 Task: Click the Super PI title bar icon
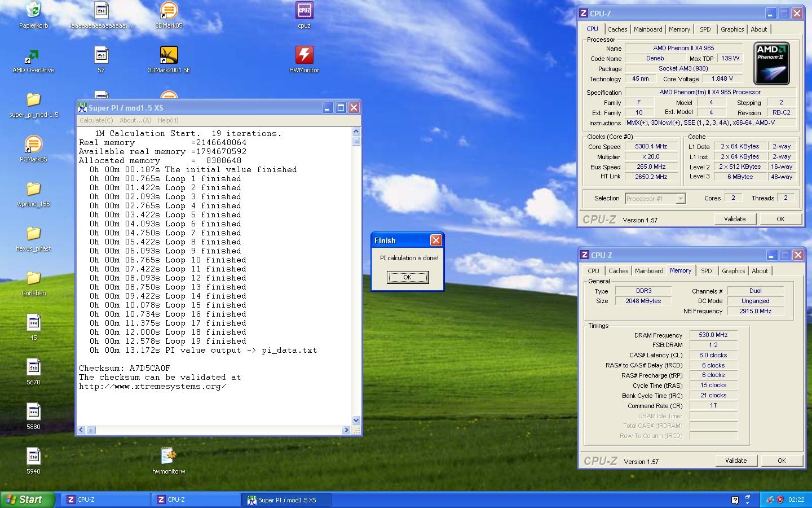click(x=82, y=107)
